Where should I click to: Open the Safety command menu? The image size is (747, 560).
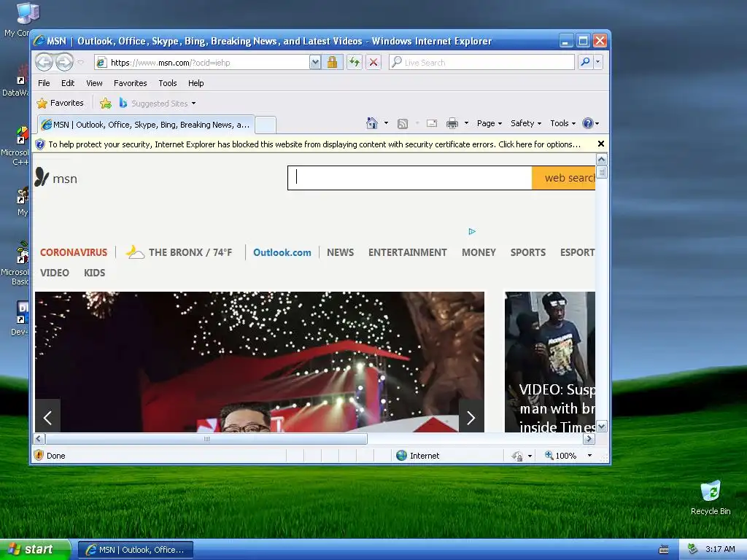pyautogui.click(x=526, y=123)
